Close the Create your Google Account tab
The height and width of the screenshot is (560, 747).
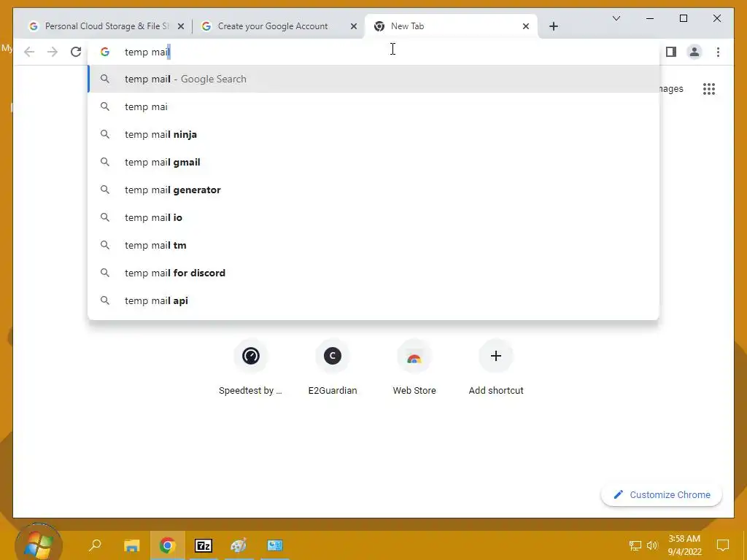point(354,26)
